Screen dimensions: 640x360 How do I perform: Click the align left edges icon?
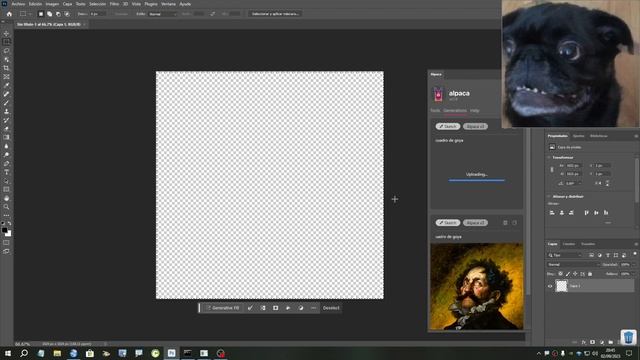click(552, 213)
